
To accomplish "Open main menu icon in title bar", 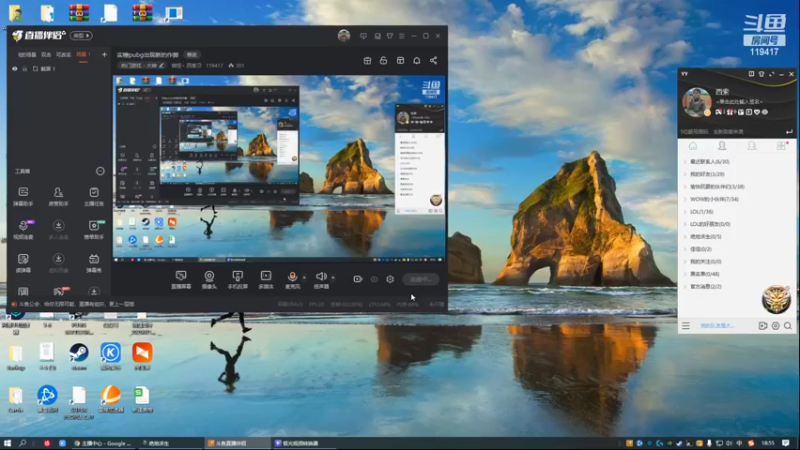I will point(402,36).
